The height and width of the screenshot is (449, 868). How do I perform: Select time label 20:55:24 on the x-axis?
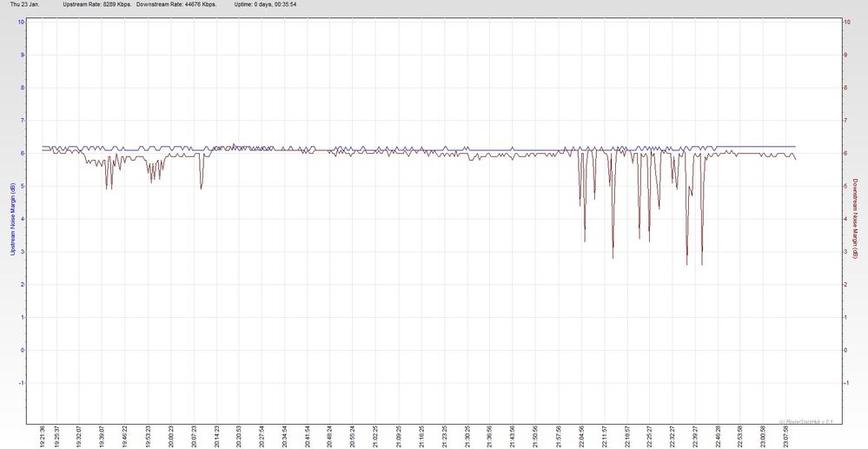tap(352, 436)
